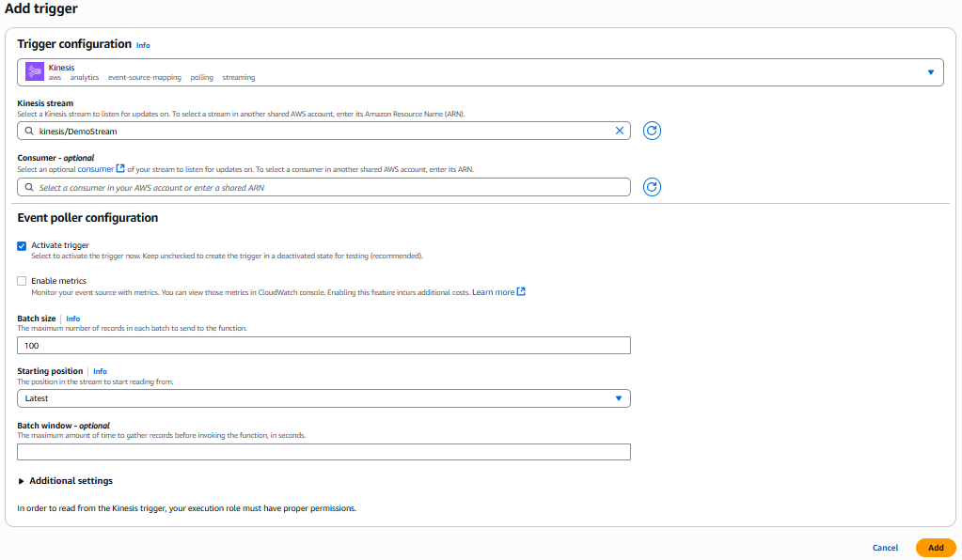Click the external link icon beside Learn more
This screenshot has width=962, height=560.
click(521, 292)
